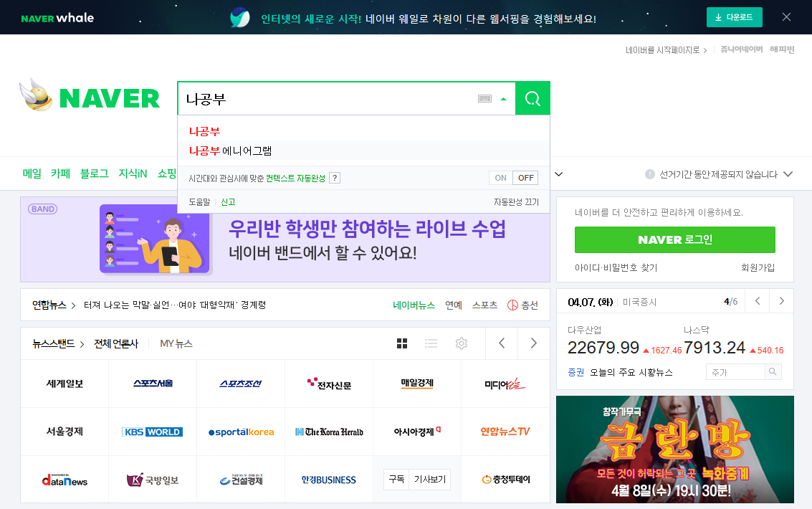Viewport: 812px width, 509px height.
Task: Click the NAVER 로그인 button
Action: point(675,239)
